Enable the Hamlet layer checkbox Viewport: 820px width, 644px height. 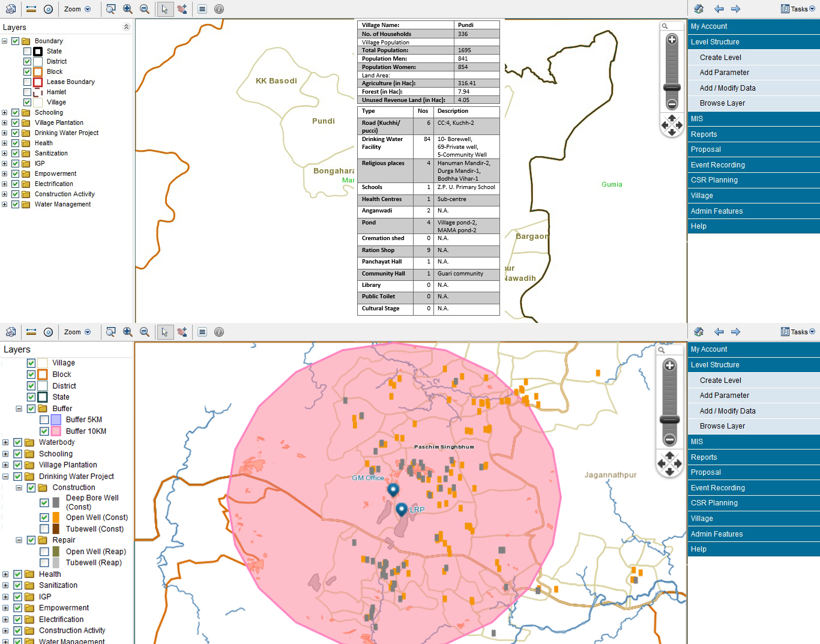(28, 92)
